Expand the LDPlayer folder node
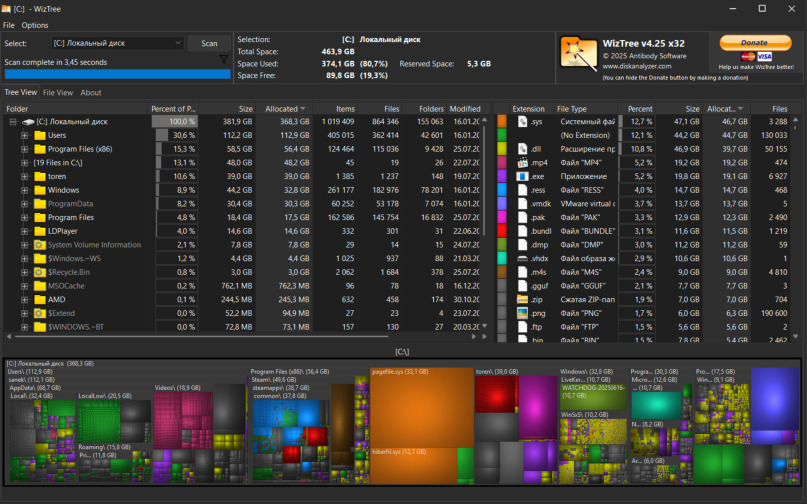 click(x=24, y=231)
